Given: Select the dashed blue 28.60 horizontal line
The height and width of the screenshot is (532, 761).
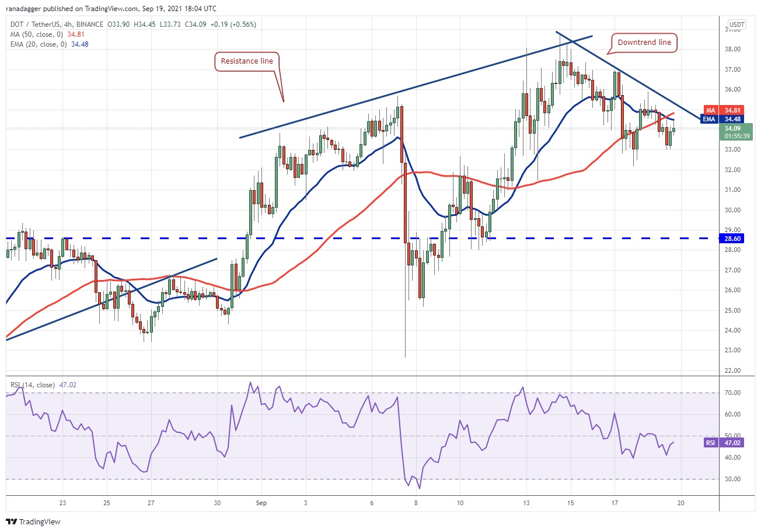Looking at the screenshot, I should 362,239.
